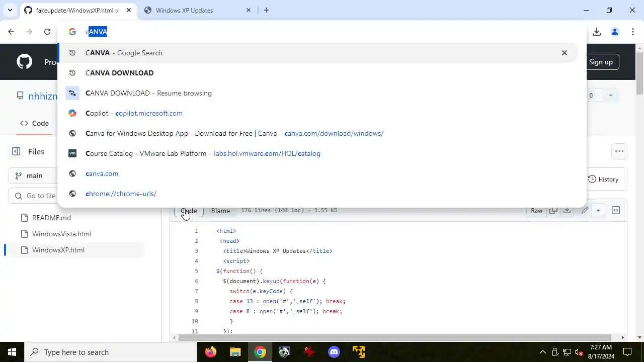644x362 pixels.
Task: Open Discord from taskbar
Action: 334,352
